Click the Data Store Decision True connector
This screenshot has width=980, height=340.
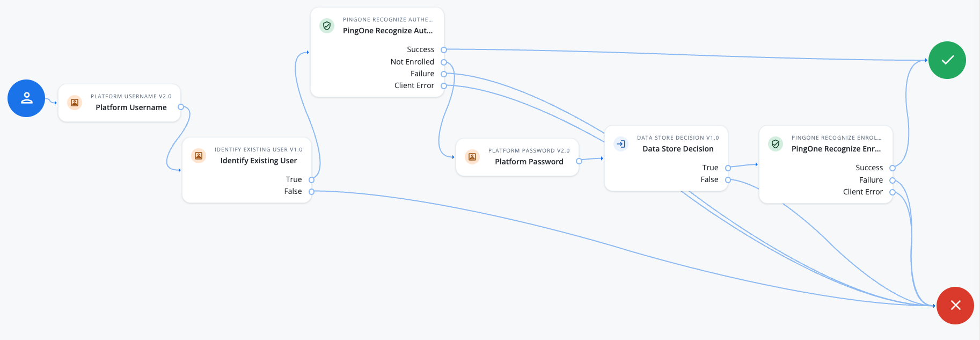(x=728, y=168)
